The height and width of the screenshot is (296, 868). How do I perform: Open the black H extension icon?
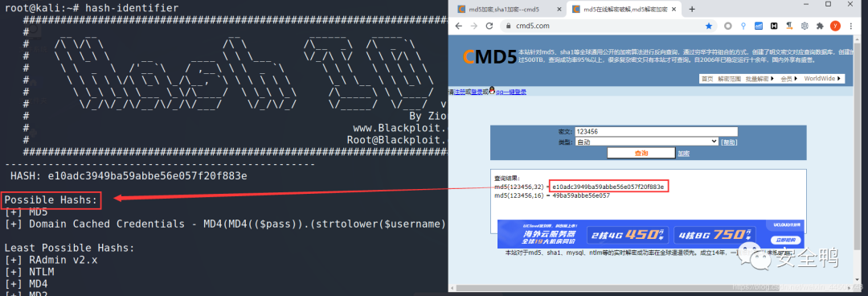click(774, 26)
